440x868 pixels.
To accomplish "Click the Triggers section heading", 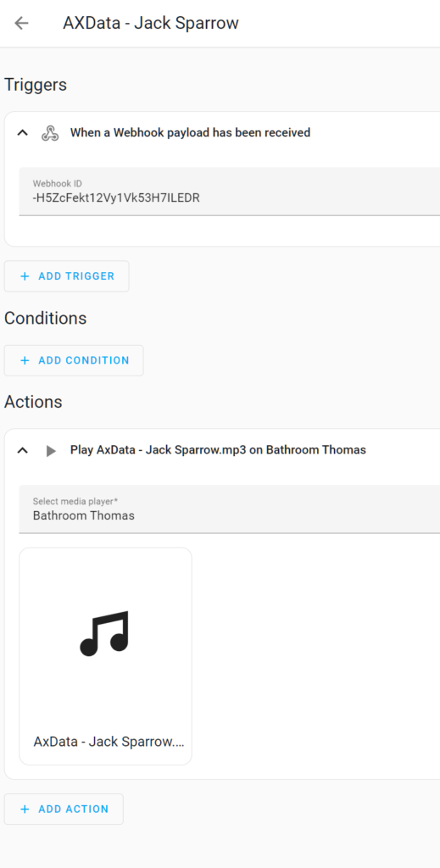I will pos(36,86).
